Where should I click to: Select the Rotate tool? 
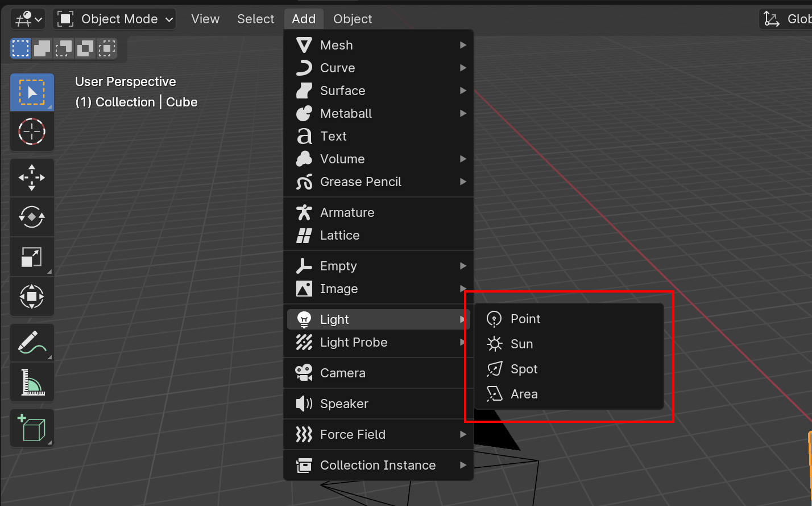click(32, 217)
